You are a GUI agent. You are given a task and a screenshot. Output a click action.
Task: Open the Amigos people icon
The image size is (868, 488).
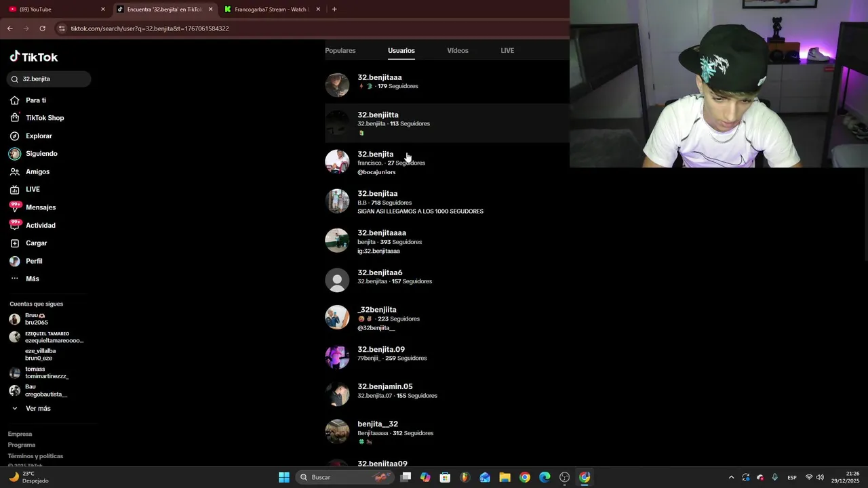14,172
